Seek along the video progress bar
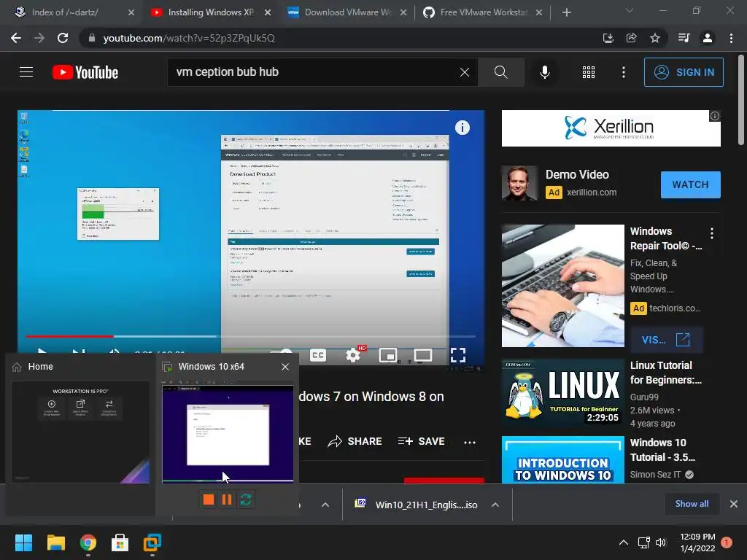Image resolution: width=747 pixels, height=560 pixels. pyautogui.click(x=251, y=336)
